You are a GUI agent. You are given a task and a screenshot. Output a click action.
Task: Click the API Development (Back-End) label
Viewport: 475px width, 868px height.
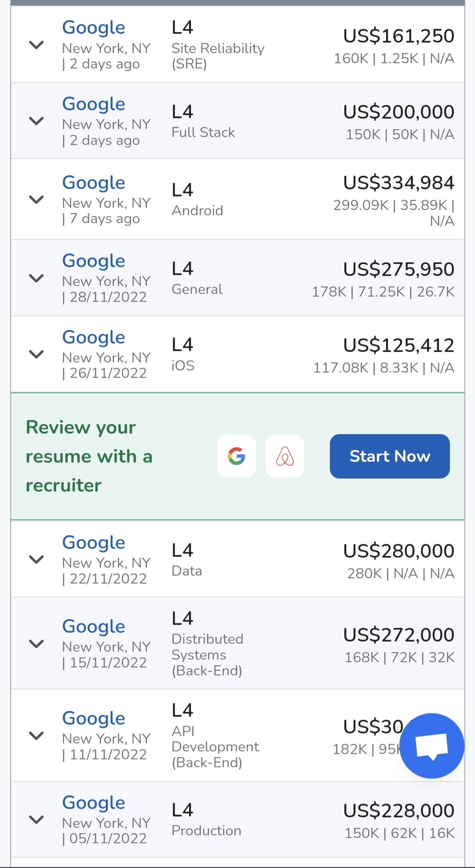[216, 747]
